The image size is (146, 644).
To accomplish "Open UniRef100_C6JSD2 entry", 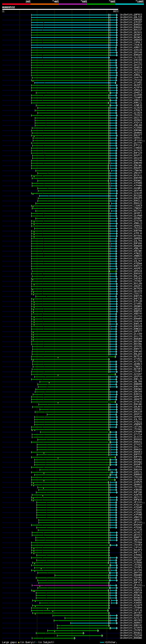I will 131,58.
